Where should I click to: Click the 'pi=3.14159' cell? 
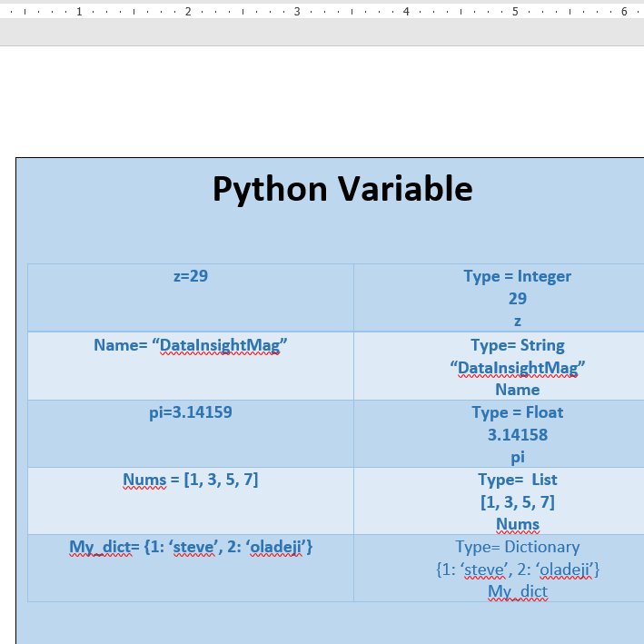[x=191, y=433]
